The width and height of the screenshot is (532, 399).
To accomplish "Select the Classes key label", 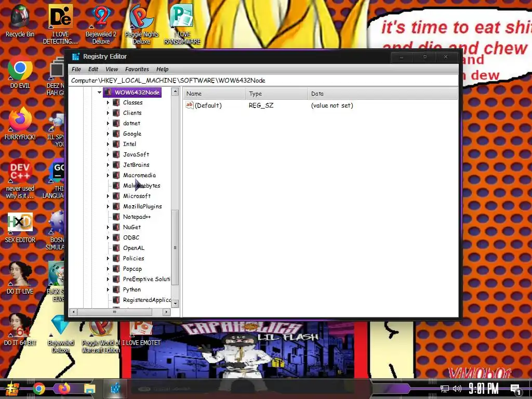I will (132, 102).
